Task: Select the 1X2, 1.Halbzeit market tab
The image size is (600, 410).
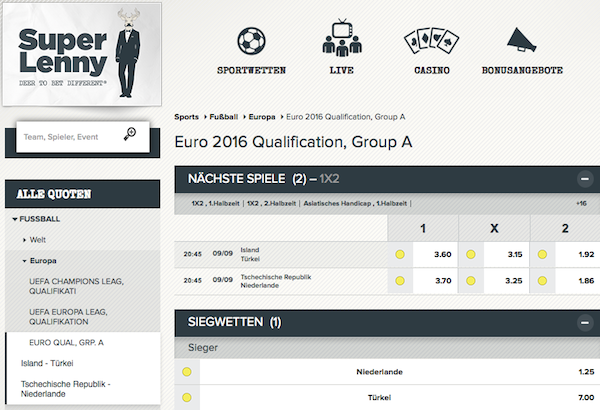Action: (x=215, y=204)
